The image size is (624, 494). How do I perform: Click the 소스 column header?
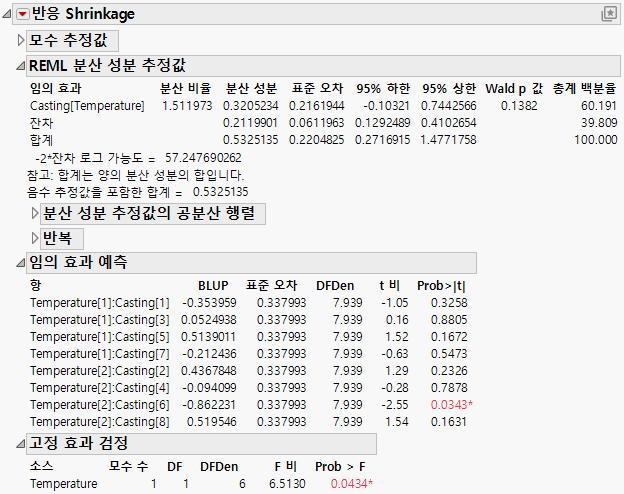[41, 467]
